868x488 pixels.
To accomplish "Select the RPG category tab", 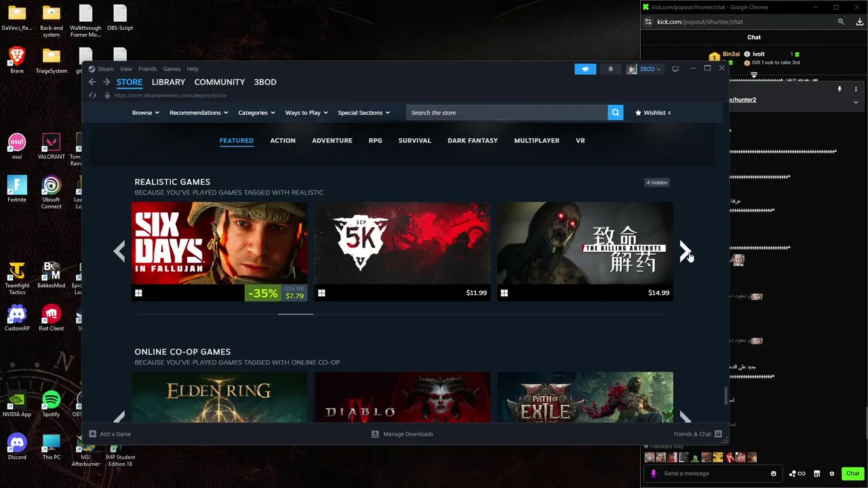I will pyautogui.click(x=375, y=140).
